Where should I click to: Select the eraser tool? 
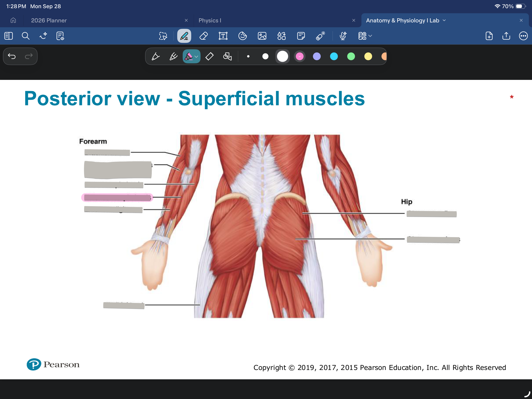click(x=204, y=36)
